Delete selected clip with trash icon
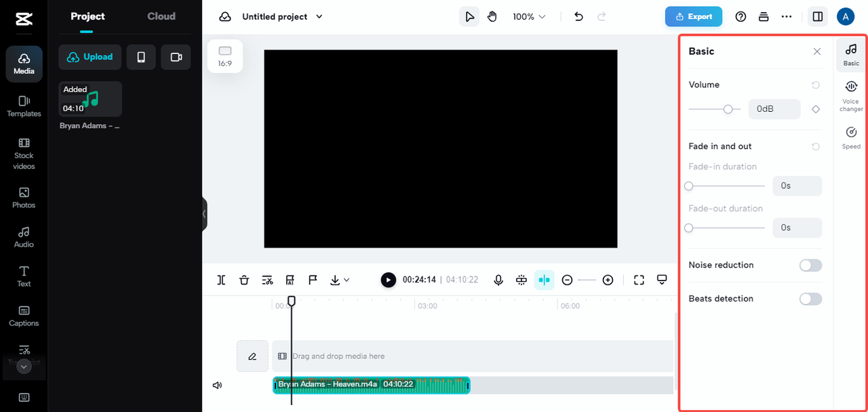The width and height of the screenshot is (868, 412). tap(244, 280)
